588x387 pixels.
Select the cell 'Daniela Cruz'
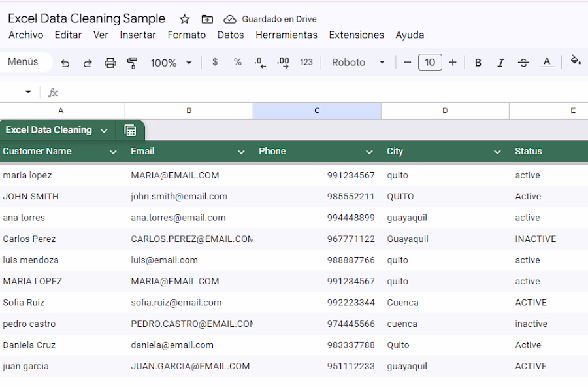pos(62,345)
